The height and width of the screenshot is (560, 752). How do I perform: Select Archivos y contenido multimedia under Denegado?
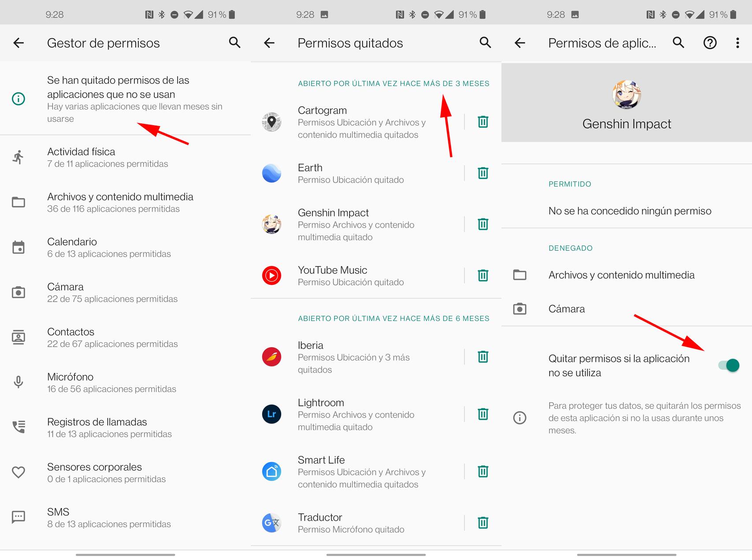[622, 275]
